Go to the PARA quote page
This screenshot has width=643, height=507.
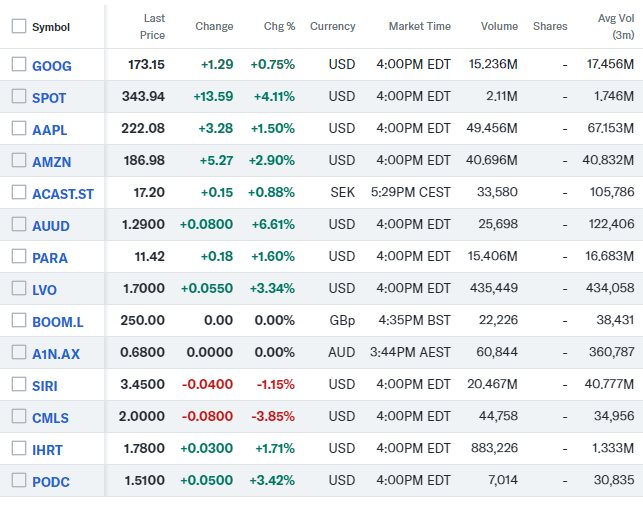coord(50,258)
